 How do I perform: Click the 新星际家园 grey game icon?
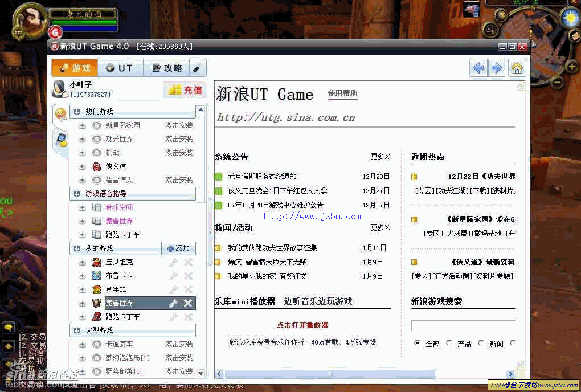coord(97,125)
